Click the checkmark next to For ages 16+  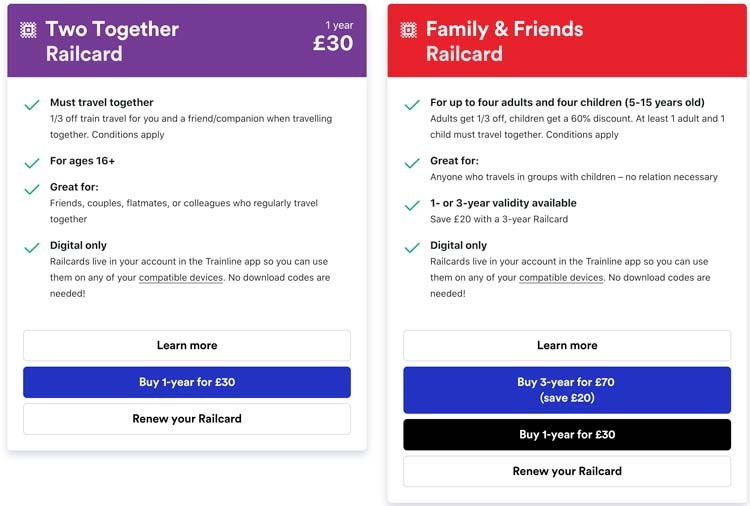tap(32, 163)
